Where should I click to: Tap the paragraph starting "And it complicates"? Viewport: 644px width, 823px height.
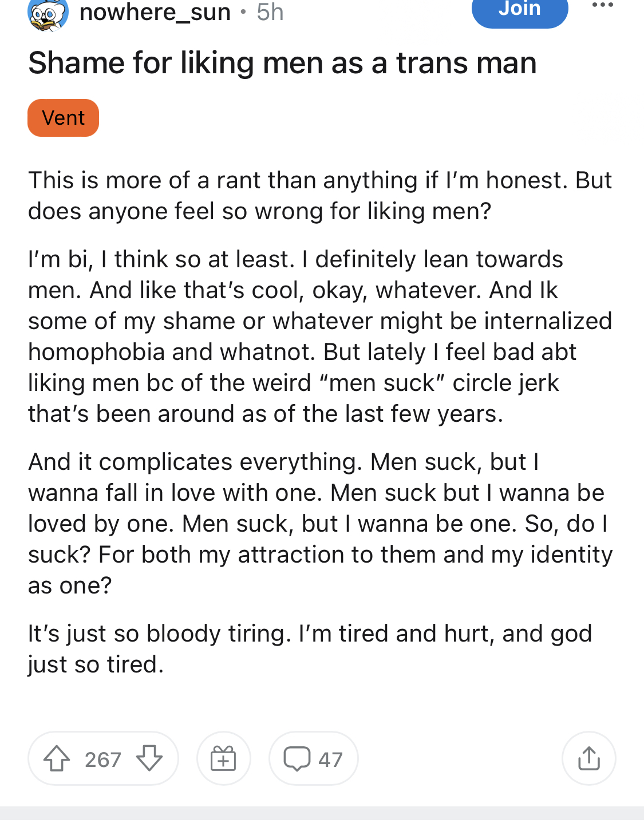320,524
